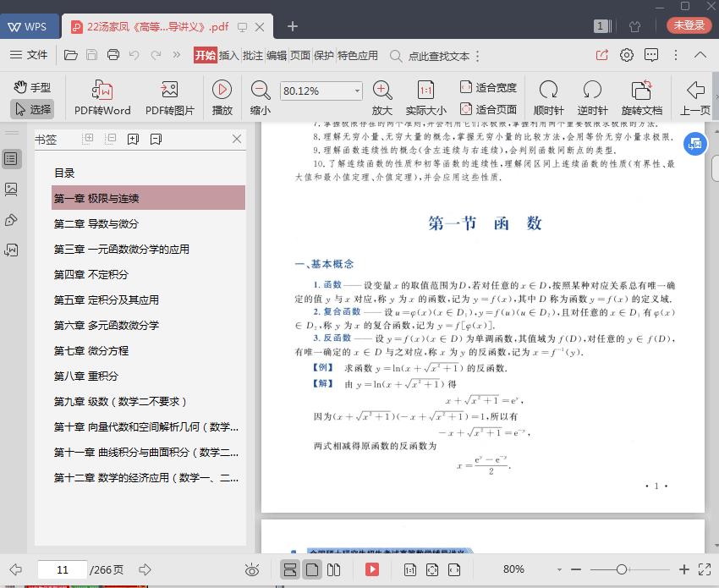
Task: Select the 手型 hand tool
Action: click(x=32, y=86)
